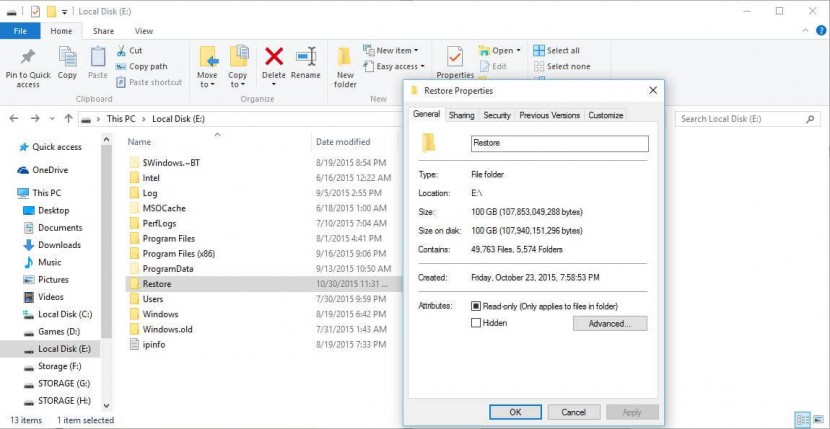
Task: Open the Customize tab in Properties
Action: tap(606, 115)
